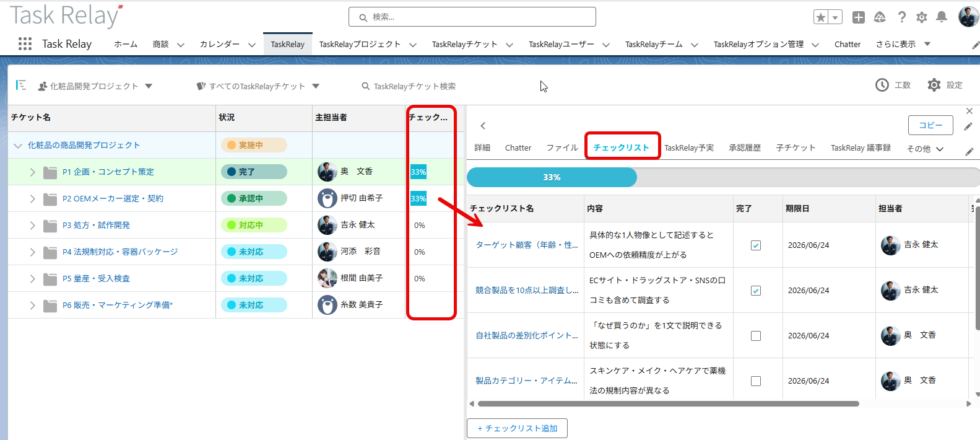Expand the P5 量産・受入検査 row

click(x=33, y=279)
